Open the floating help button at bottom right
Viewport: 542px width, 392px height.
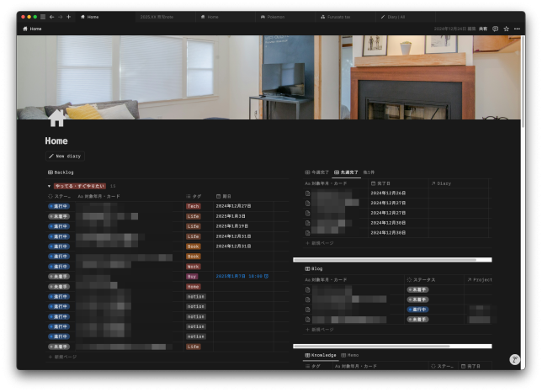pyautogui.click(x=514, y=359)
